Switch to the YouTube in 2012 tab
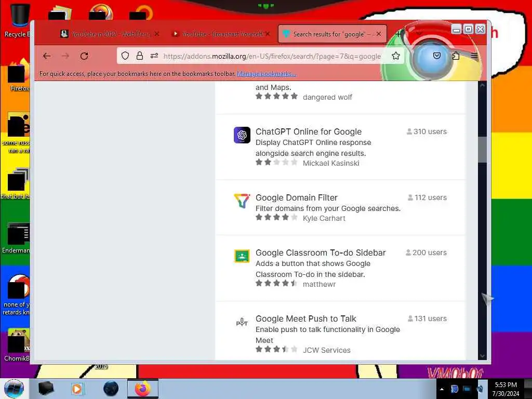 (109, 34)
